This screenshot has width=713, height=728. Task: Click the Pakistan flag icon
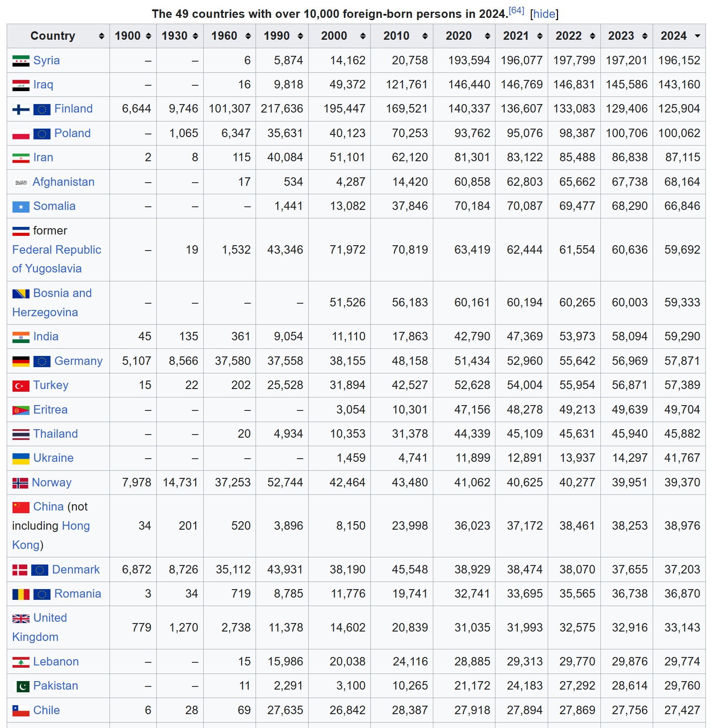tap(21, 686)
